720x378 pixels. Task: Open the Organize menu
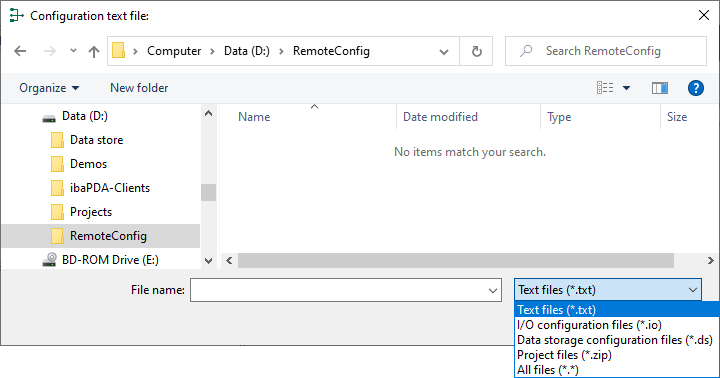[x=49, y=88]
